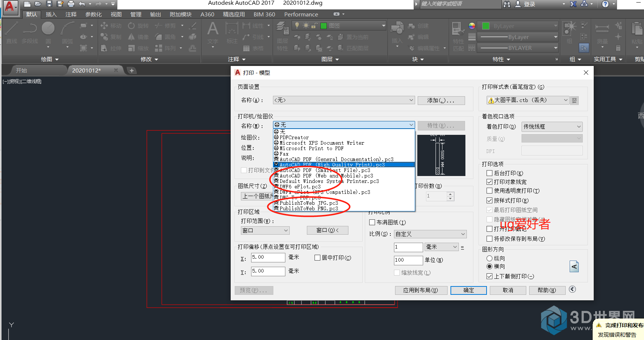
Task: Click the Mirror (镜像) tool
Action: click(138, 37)
